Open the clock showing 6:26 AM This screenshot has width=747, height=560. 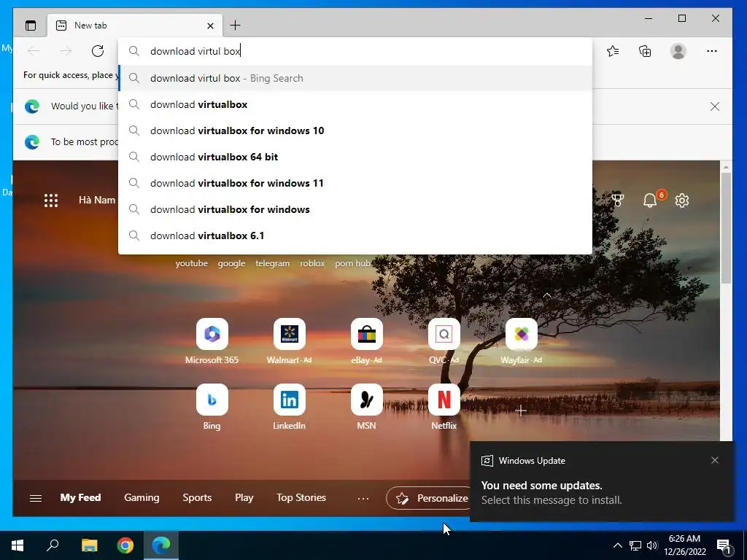[x=684, y=545]
